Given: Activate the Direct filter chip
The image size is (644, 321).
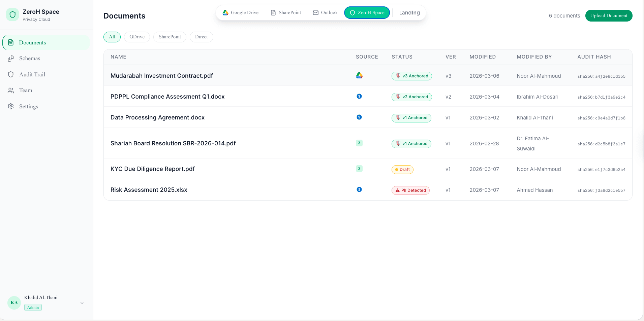Looking at the screenshot, I should coord(201,37).
